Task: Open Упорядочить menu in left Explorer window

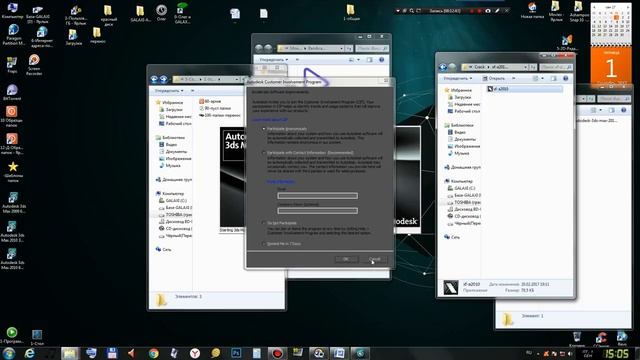Action: [169, 90]
